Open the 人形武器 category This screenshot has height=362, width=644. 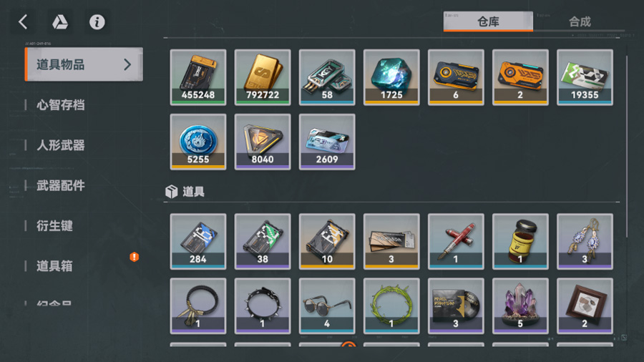pyautogui.click(x=61, y=145)
